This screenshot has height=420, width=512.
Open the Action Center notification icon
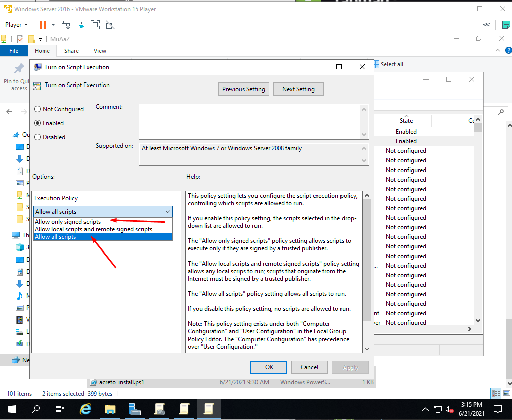coord(497,409)
